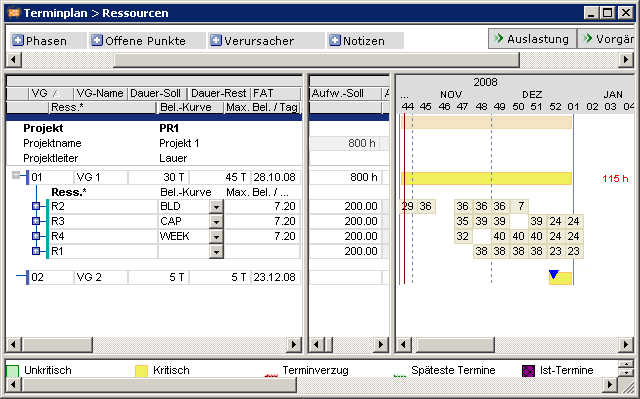Select the yellow VG 2 Gantt bar
The width and height of the screenshot is (640, 399).
[x=560, y=278]
